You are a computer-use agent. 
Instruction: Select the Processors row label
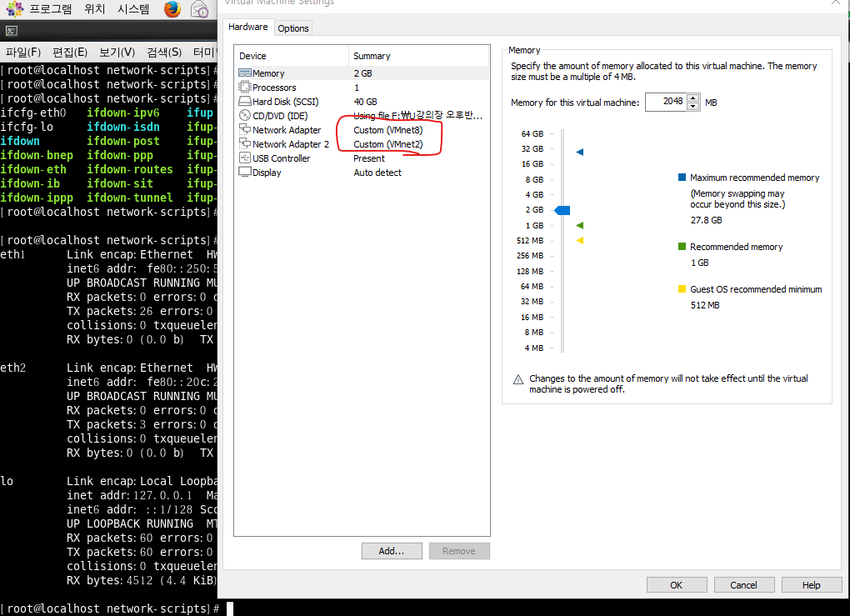click(x=274, y=88)
